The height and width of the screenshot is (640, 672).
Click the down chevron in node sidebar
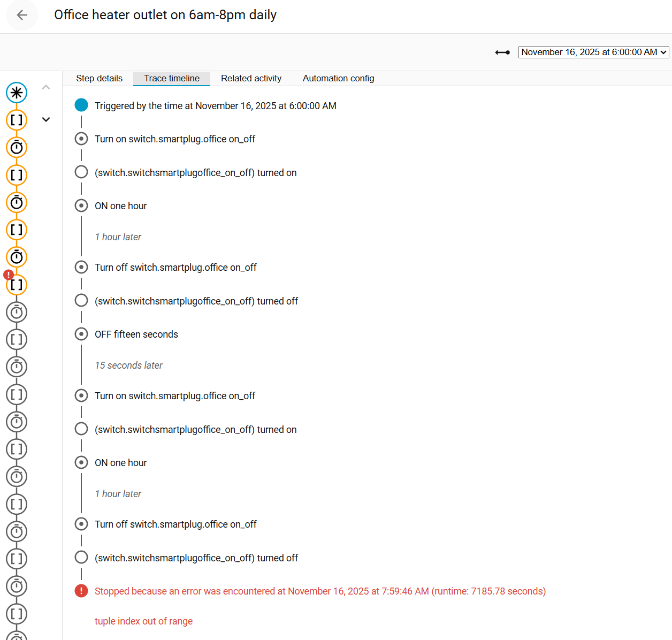[46, 120]
